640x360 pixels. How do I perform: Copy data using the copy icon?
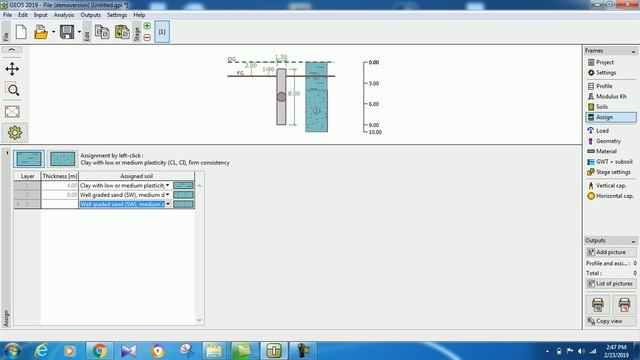pyautogui.click(x=102, y=32)
